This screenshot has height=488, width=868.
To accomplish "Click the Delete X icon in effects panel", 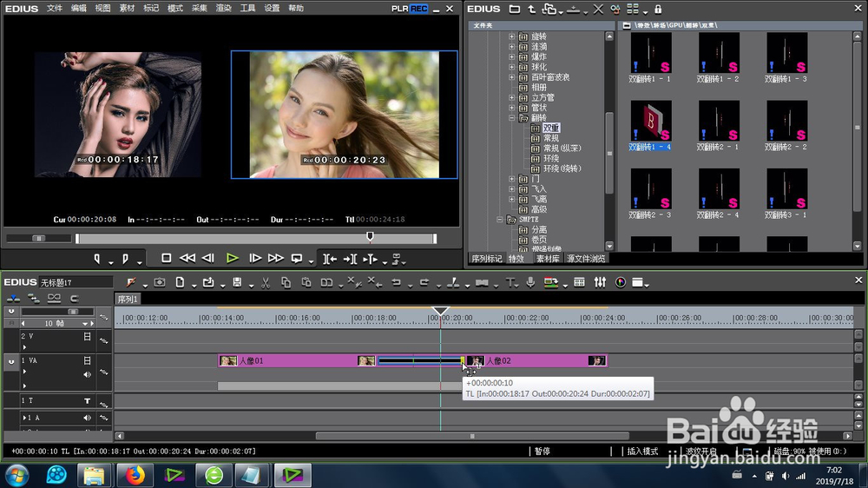I will (598, 10).
